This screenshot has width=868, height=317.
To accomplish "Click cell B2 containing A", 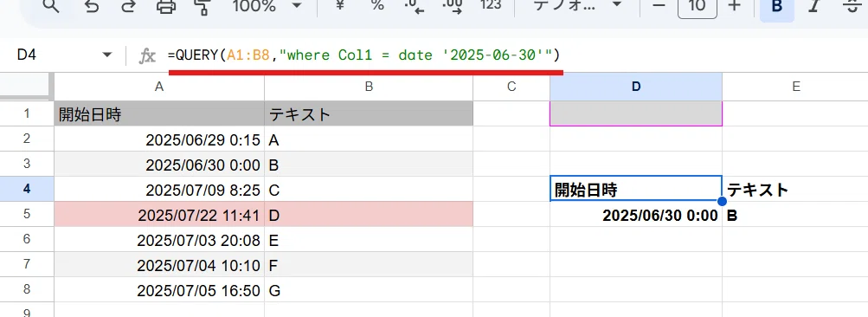I will (x=369, y=139).
